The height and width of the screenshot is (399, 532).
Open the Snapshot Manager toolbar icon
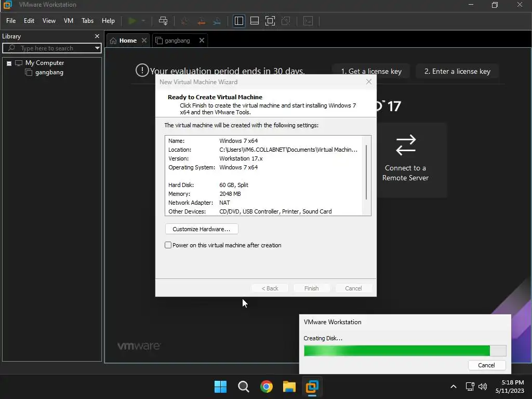tap(217, 21)
